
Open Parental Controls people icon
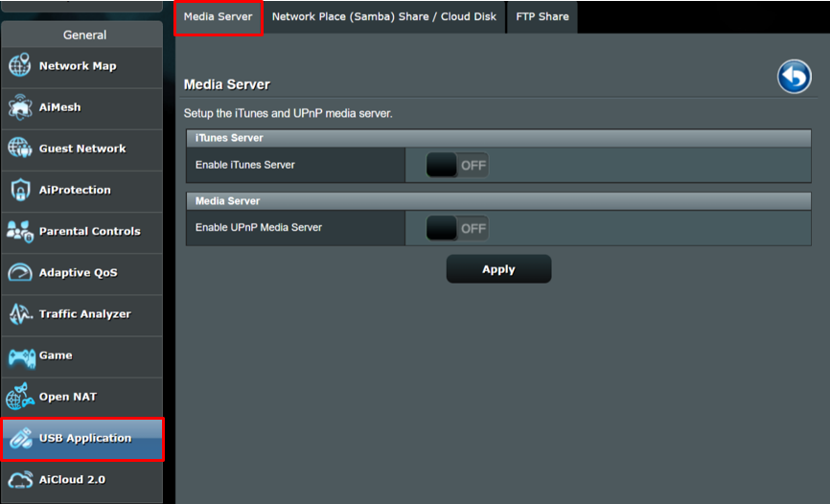[20, 231]
